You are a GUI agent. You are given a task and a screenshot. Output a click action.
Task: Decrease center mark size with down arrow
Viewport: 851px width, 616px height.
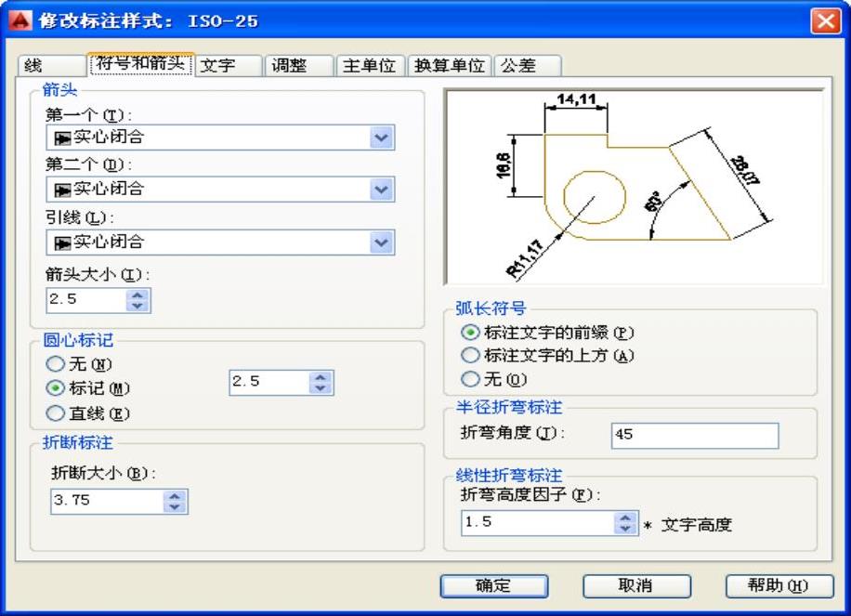click(x=321, y=388)
